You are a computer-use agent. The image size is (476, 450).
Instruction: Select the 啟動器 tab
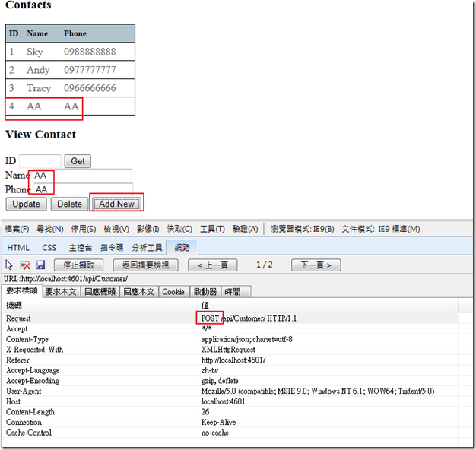coord(205,292)
